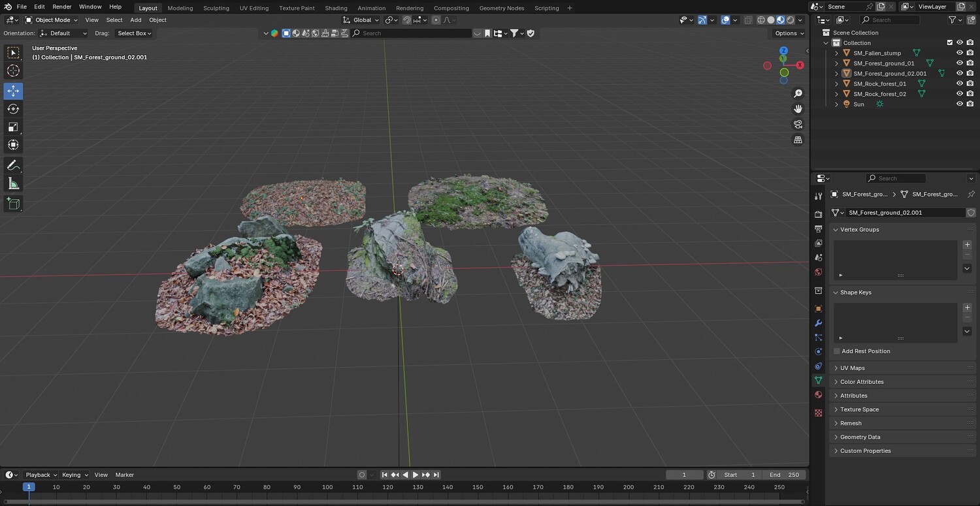Add a vertex group with plus button

pyautogui.click(x=967, y=245)
